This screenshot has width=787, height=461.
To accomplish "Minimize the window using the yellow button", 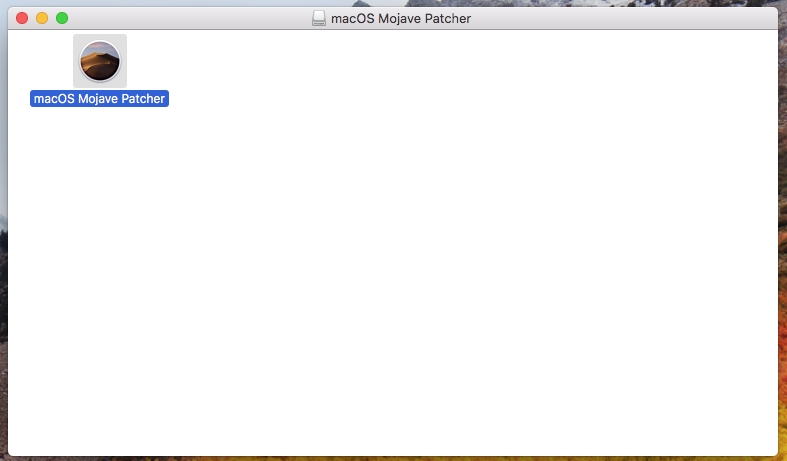I will (x=42, y=18).
